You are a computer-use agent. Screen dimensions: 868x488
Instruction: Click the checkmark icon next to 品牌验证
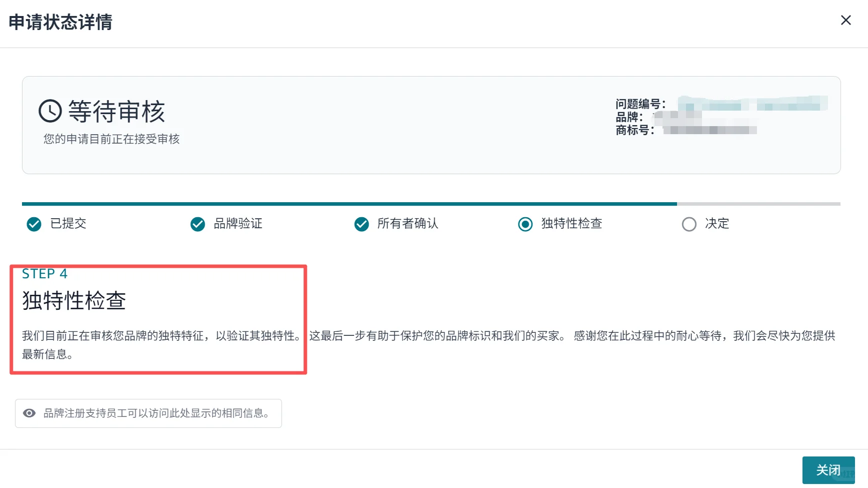[197, 224]
